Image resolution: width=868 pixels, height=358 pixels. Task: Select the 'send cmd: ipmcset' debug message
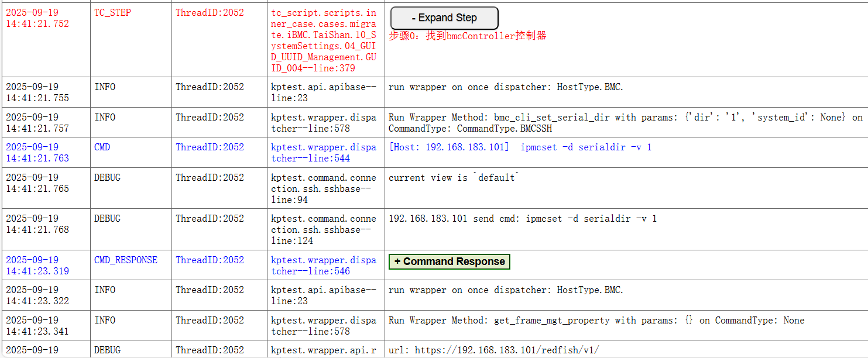click(x=522, y=219)
